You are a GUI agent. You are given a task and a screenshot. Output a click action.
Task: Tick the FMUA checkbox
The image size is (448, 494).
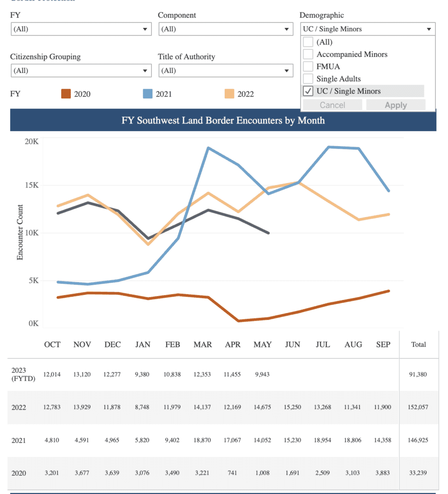click(308, 66)
